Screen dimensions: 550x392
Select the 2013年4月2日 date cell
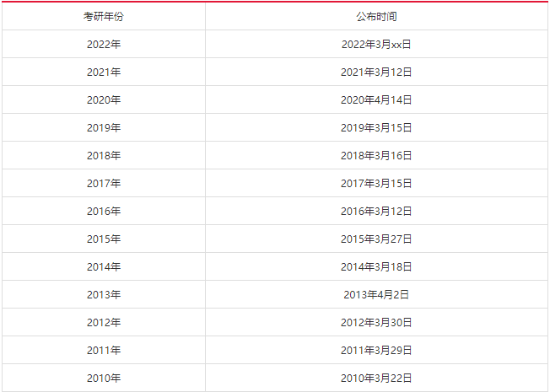pyautogui.click(x=376, y=294)
